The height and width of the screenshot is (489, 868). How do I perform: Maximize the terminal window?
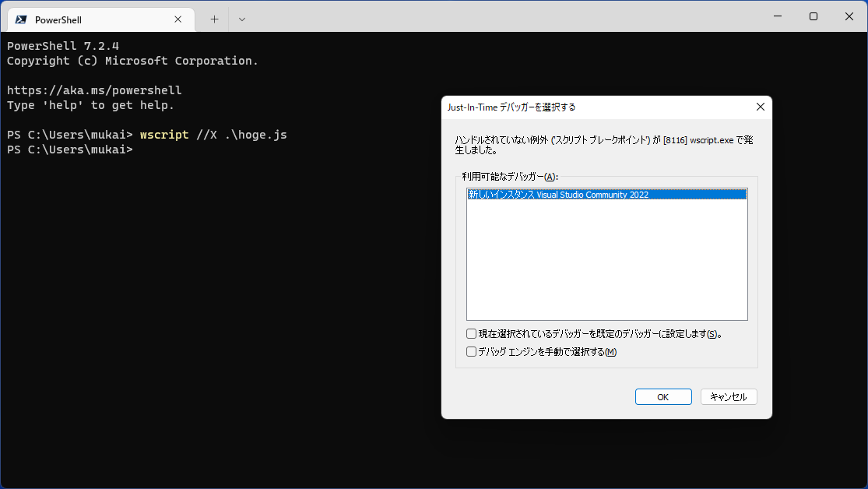[813, 16]
